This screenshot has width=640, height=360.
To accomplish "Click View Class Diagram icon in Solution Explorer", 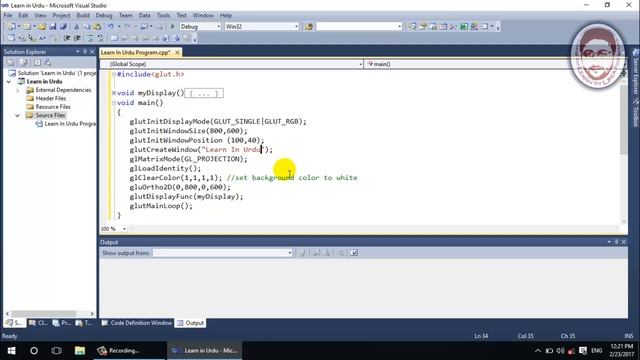I will tap(48, 62).
